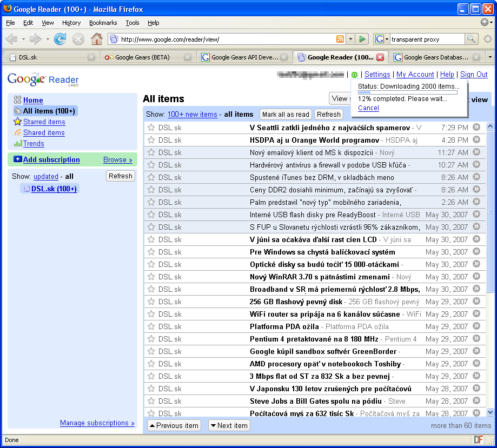Viewport: 497px width, 448px height.
Task: Click the search magnifier icon
Action: [471, 39]
